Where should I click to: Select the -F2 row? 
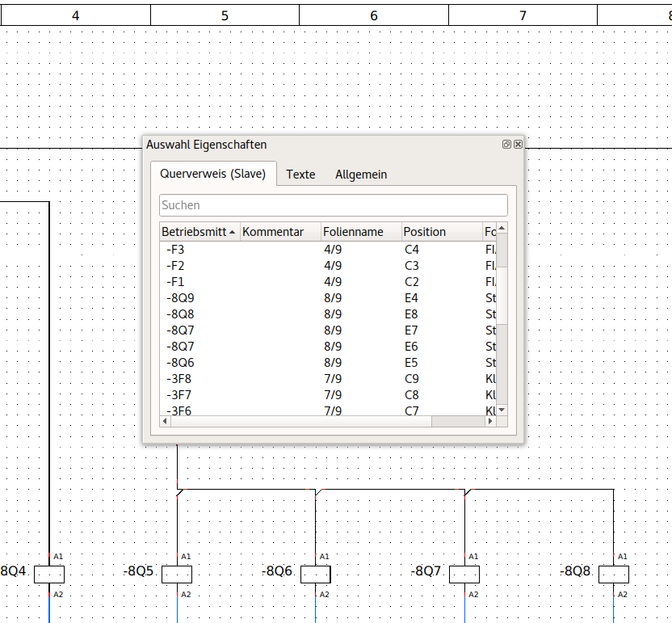click(328, 266)
